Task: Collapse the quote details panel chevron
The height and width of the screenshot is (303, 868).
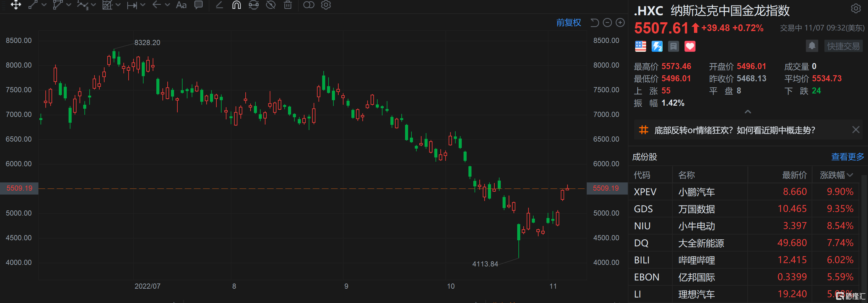Action: pos(748,112)
